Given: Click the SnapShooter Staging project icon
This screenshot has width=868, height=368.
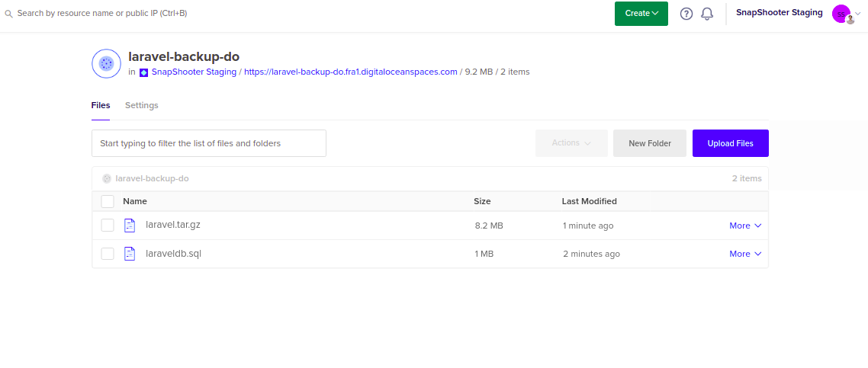Looking at the screenshot, I should (x=143, y=72).
